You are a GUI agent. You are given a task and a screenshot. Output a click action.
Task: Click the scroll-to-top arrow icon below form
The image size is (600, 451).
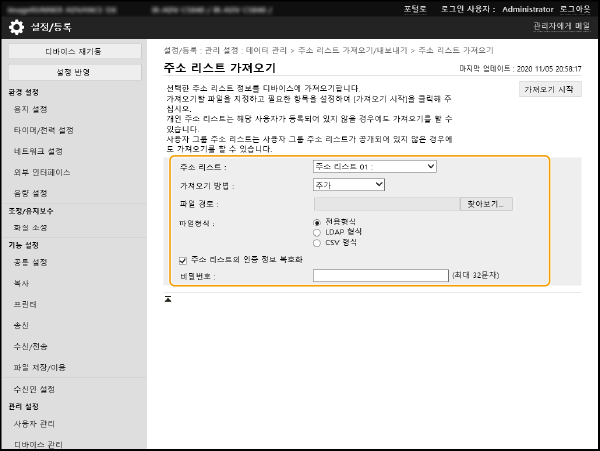[169, 298]
